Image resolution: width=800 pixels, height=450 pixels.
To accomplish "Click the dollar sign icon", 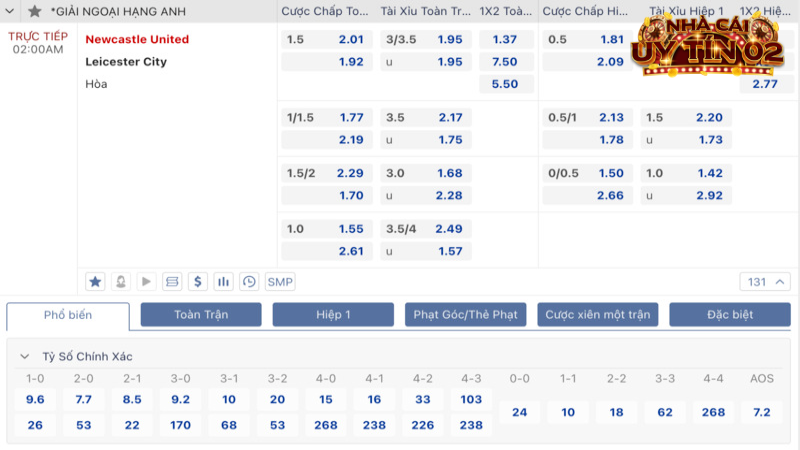I will point(197,281).
